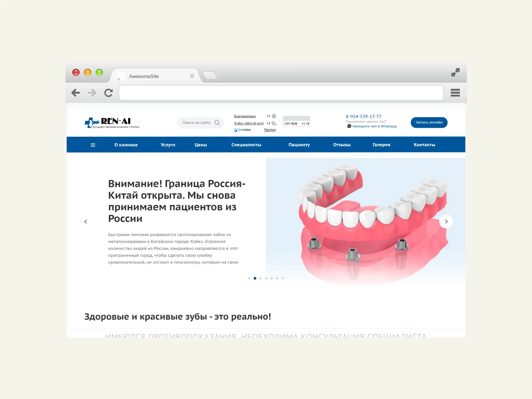Image resolution: width=532 pixels, height=399 pixels.
Task: Go to previous slide with left chevron
Action: (86, 222)
